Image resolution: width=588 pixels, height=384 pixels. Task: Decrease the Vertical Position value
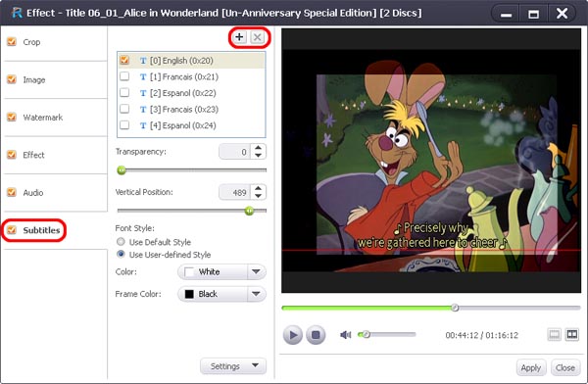click(x=258, y=196)
